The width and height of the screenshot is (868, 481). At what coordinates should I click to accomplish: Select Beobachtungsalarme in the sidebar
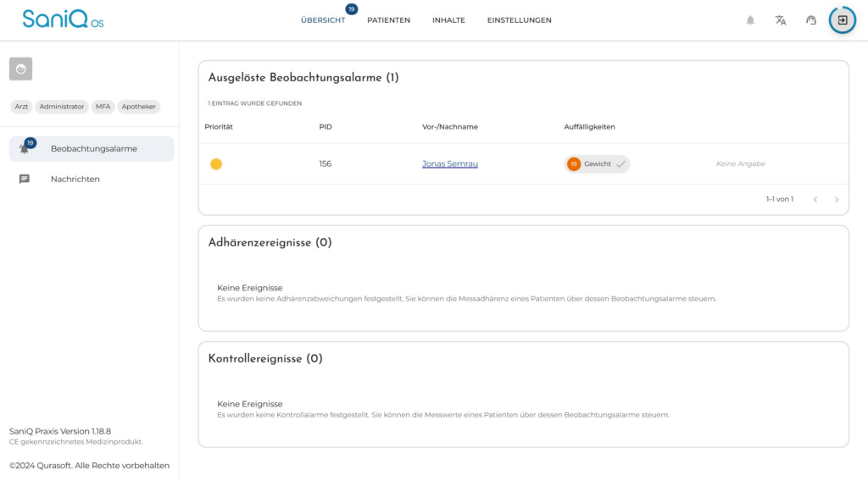point(93,149)
